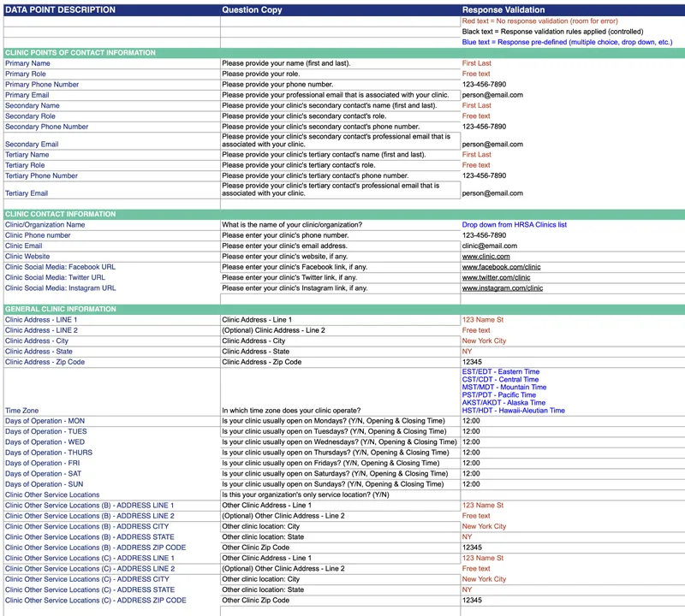This screenshot has height=616, width=685.
Task: Click the 'EST/EDT - Eastern Time' option text
Action: (501, 371)
